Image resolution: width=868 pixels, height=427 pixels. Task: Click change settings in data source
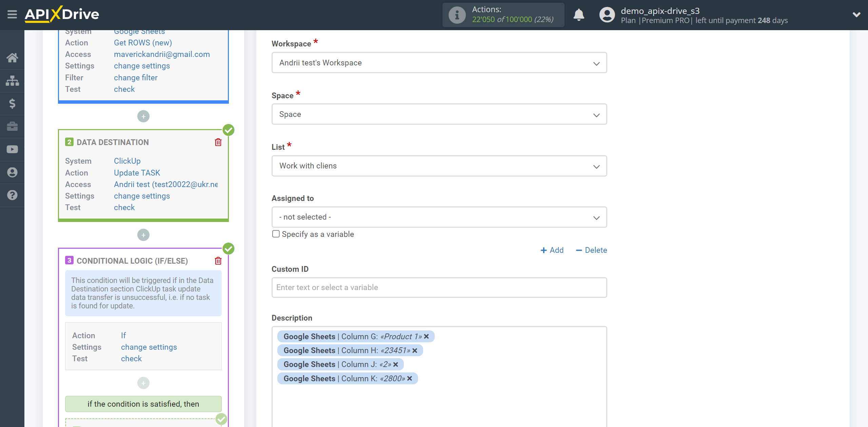[x=142, y=66]
